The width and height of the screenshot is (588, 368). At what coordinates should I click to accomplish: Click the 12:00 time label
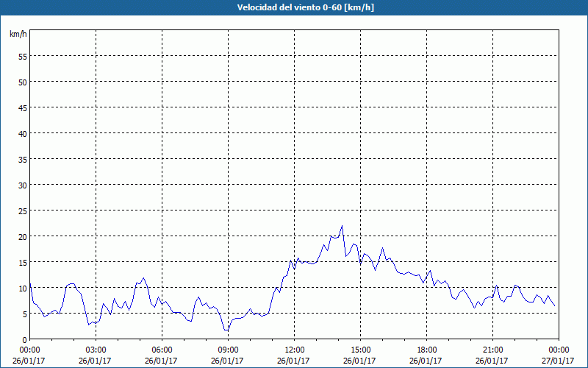pos(295,350)
